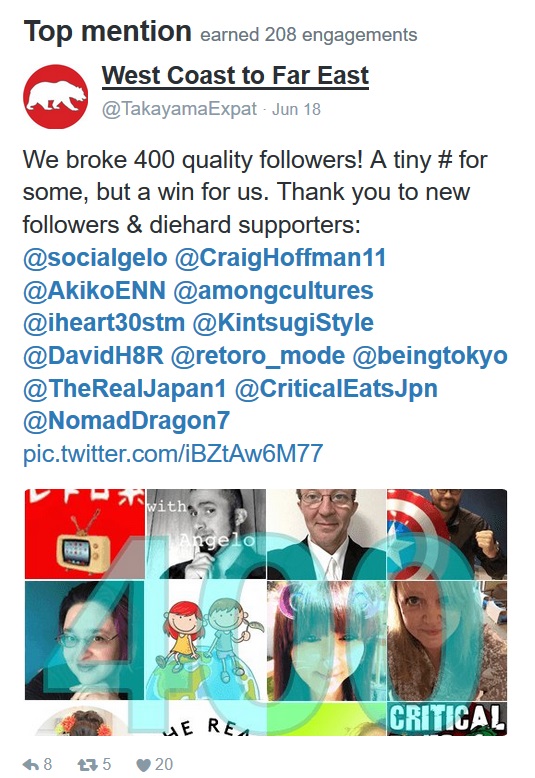Image resolution: width=535 pixels, height=778 pixels.
Task: Open West Coast to Far East profile
Action: point(235,76)
